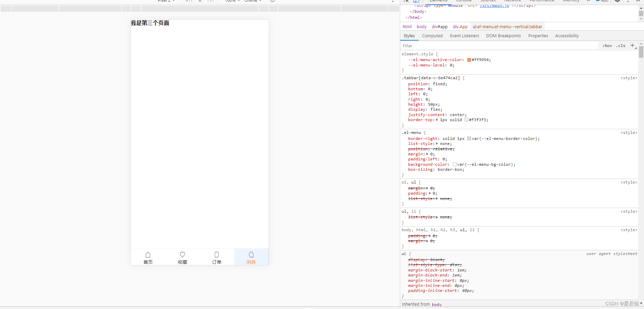
Task: Open the Properties tab
Action: point(538,36)
